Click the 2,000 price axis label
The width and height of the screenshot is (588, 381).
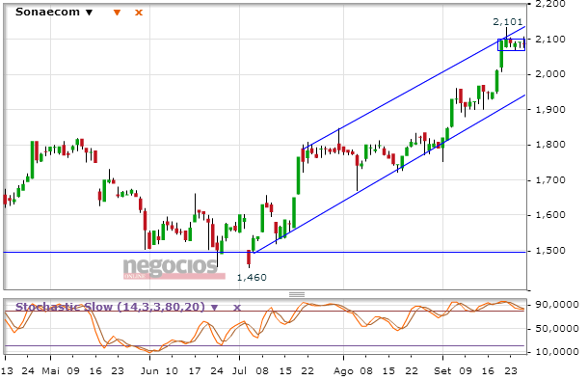tap(550, 74)
